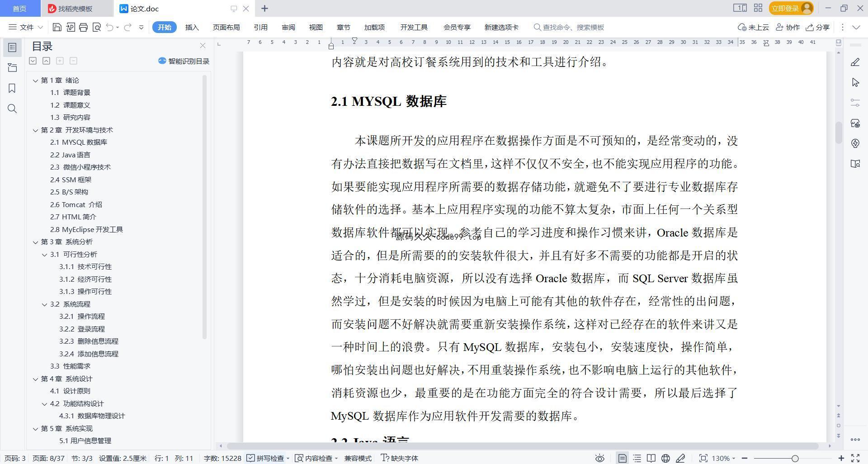Open the 插入 ribbon tab
The height and width of the screenshot is (464, 868).
[192, 27]
